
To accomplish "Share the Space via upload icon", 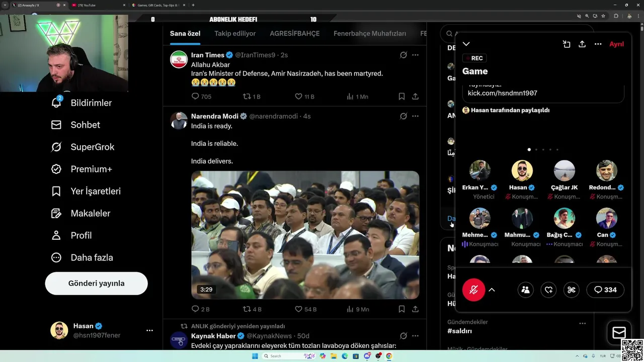I will [582, 44].
